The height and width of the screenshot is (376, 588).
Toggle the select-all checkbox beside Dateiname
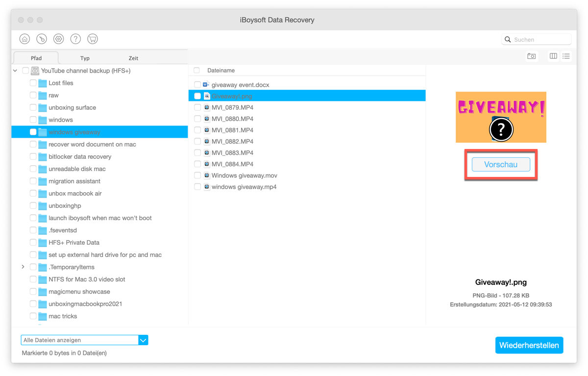click(x=196, y=71)
